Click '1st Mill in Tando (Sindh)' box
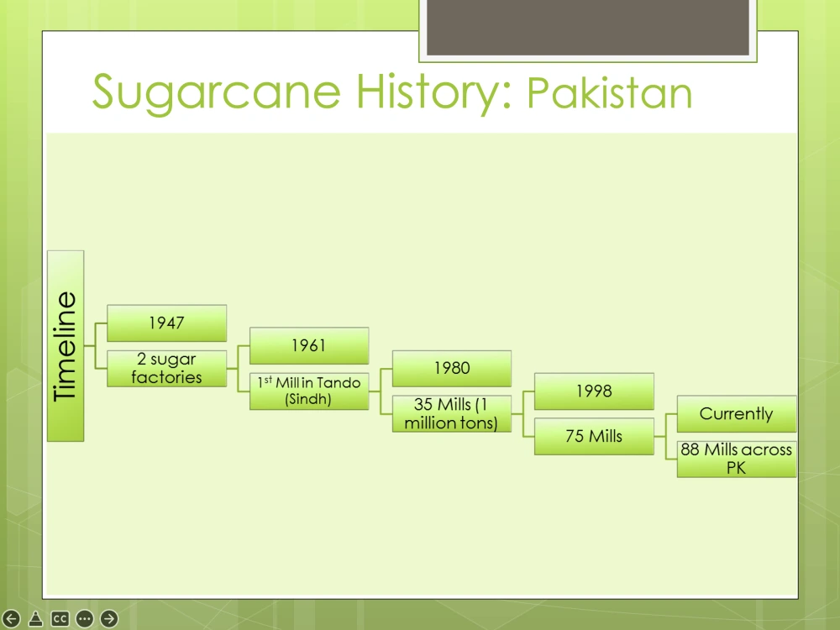This screenshot has width=840, height=630. click(x=309, y=391)
